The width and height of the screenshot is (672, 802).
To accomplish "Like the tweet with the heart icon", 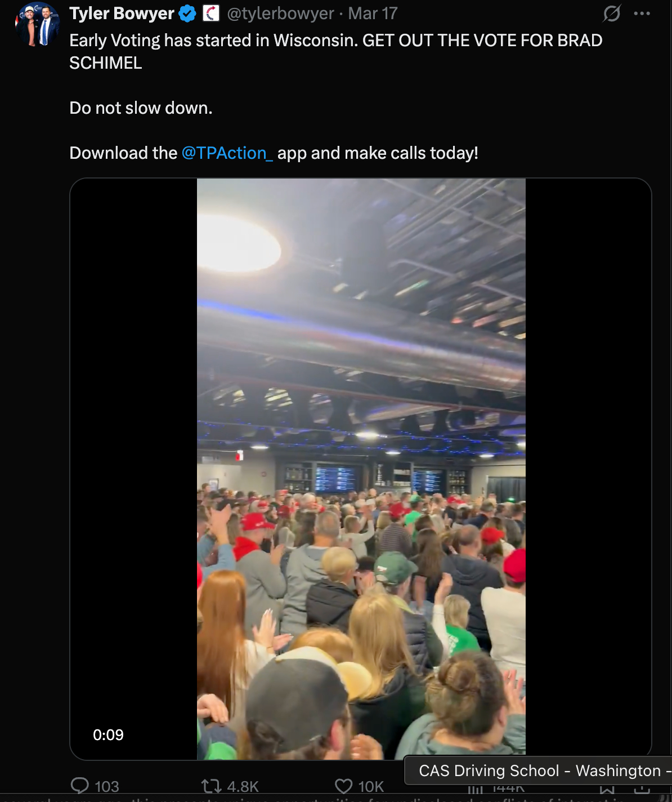I will tap(343, 786).
